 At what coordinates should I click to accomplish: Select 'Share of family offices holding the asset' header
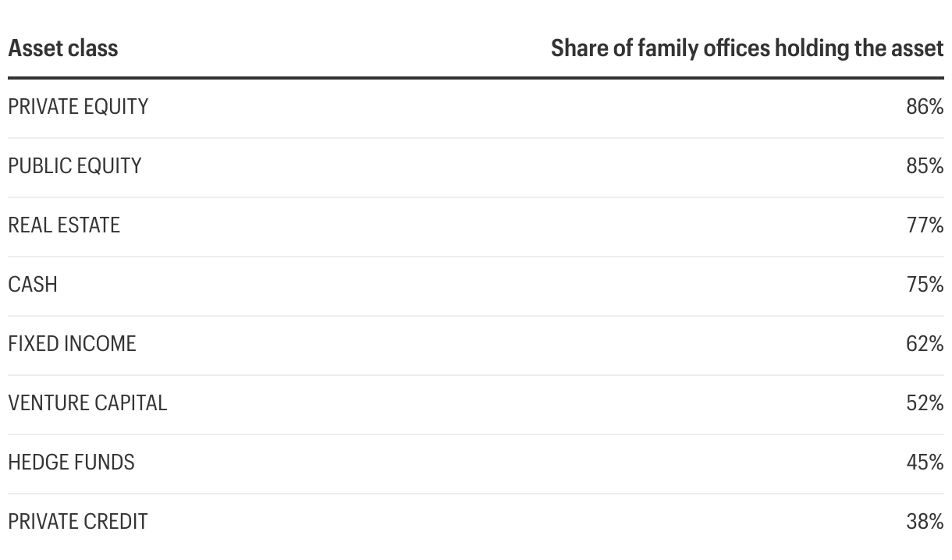[747, 48]
